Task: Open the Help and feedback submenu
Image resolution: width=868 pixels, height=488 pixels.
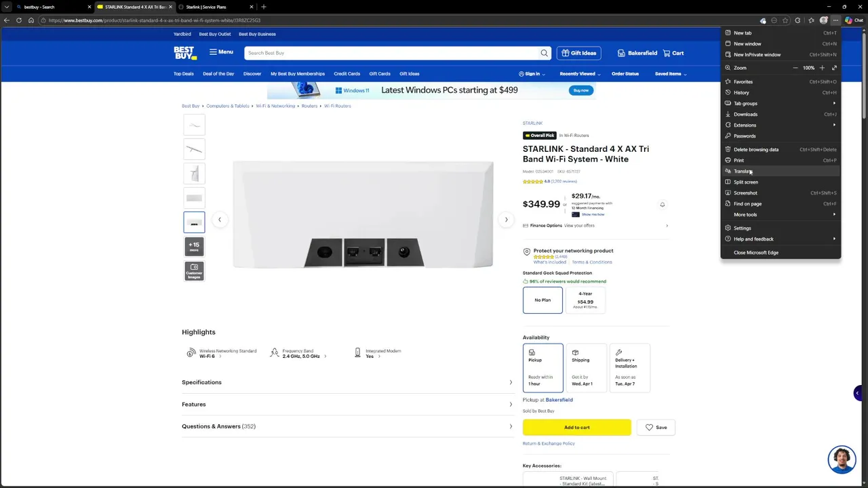Action: [781, 239]
